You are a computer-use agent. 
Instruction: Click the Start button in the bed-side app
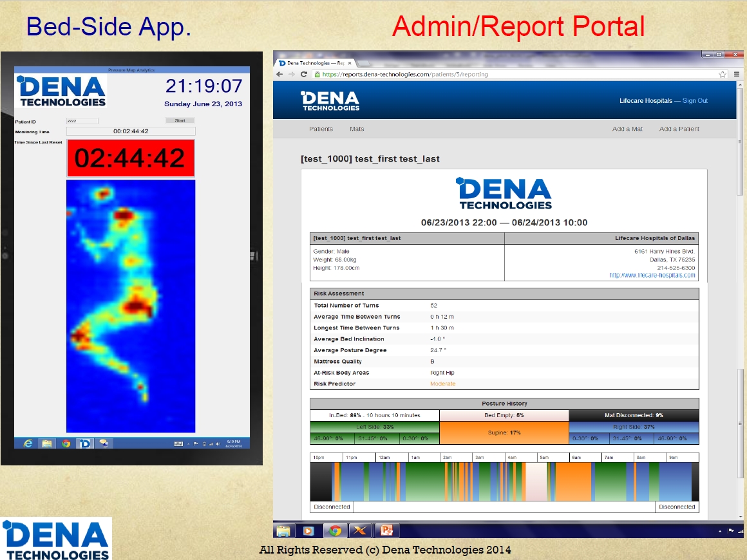pyautogui.click(x=180, y=120)
